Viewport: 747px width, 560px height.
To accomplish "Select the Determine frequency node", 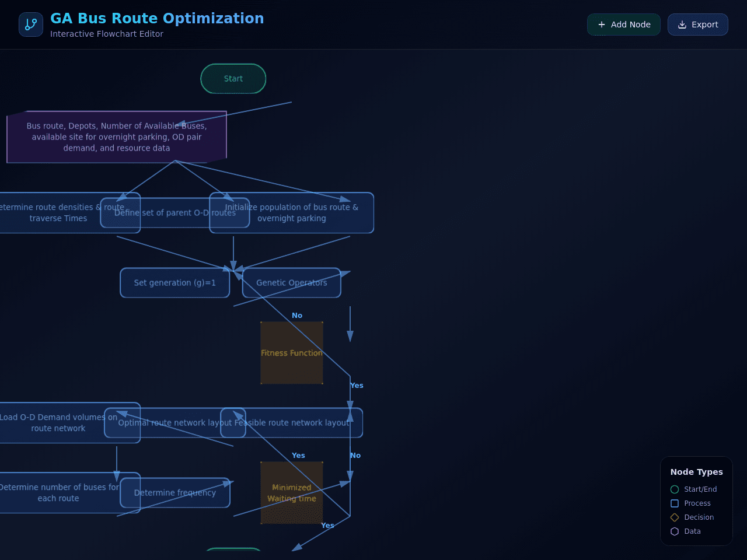I will (x=175, y=493).
